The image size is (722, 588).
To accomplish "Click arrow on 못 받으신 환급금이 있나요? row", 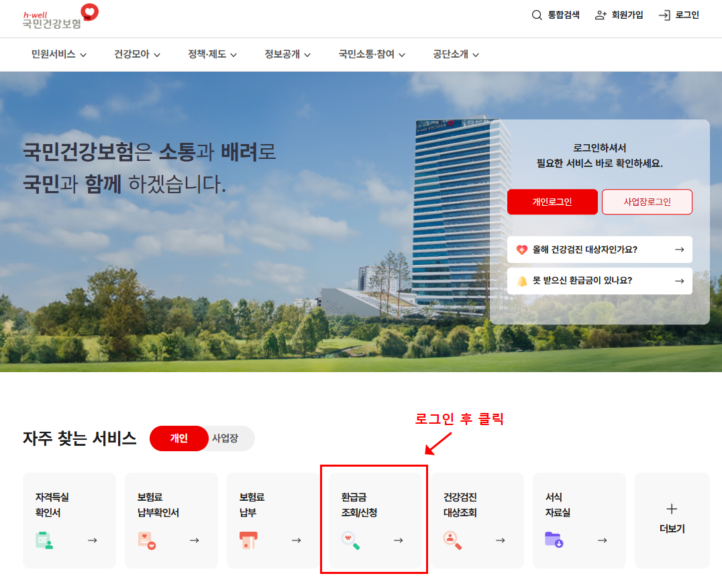I will (x=679, y=281).
